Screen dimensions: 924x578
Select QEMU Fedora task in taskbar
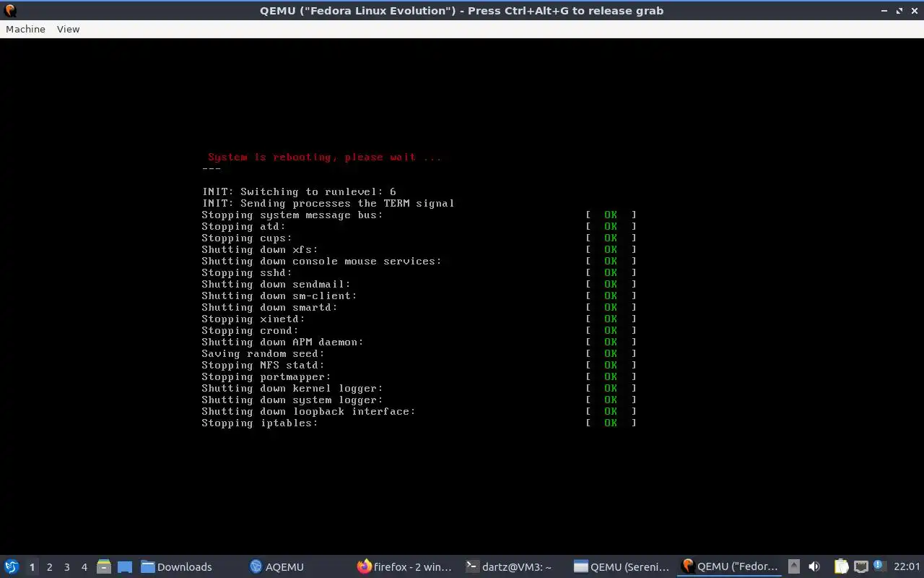pos(729,566)
